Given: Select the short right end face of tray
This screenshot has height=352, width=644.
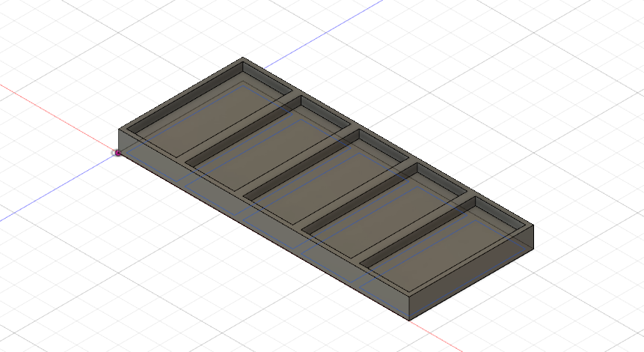Looking at the screenshot, I should point(471,272).
